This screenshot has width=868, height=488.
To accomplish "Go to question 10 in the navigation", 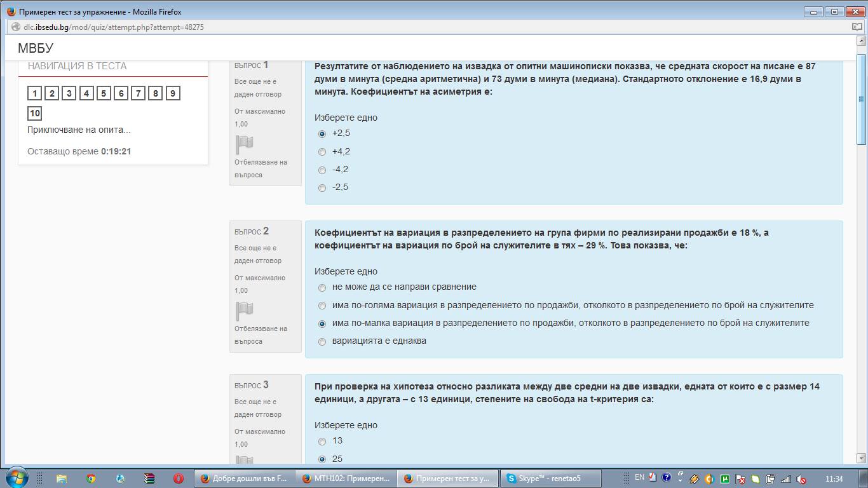I will point(35,114).
